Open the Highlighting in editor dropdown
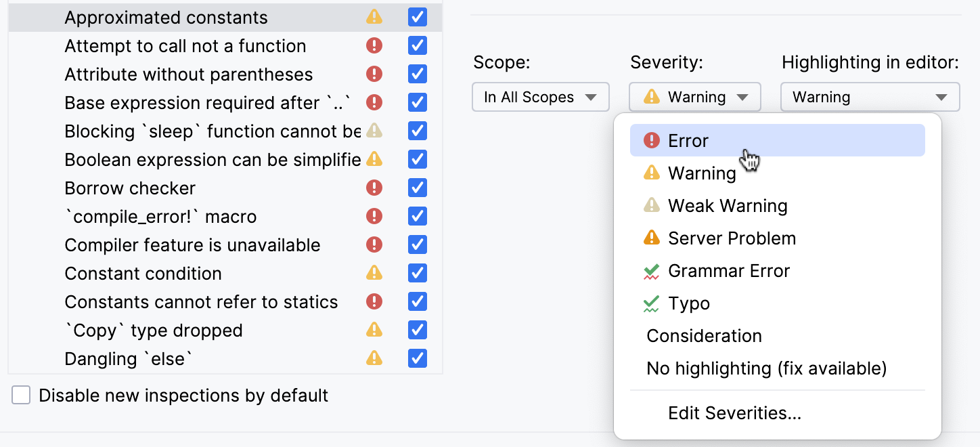Viewport: 980px width, 447px height. pyautogui.click(x=870, y=97)
